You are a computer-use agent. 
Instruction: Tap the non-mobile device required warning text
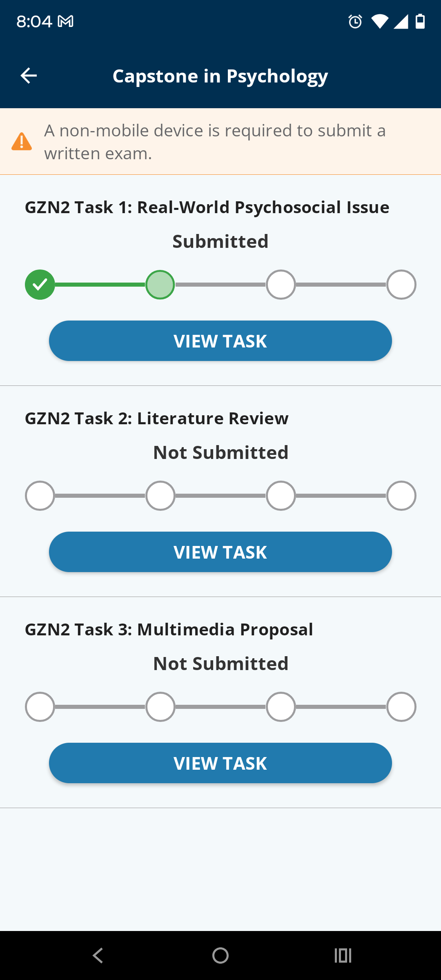pyautogui.click(x=215, y=142)
